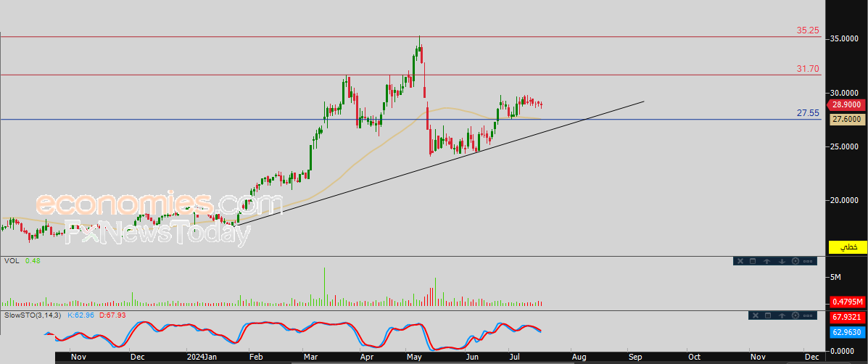The width and height of the screenshot is (868, 364).
Task: Move the VOL panel down
Action: coord(782,261)
